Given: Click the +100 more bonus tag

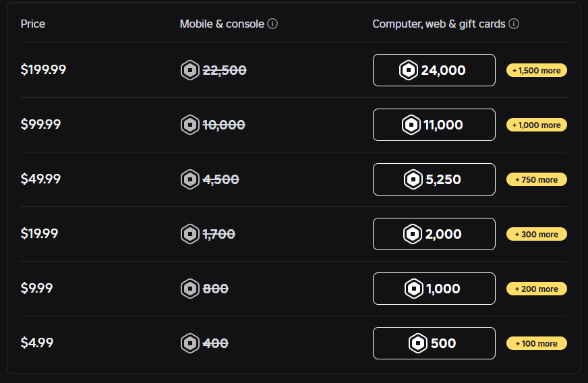Looking at the screenshot, I should click(537, 343).
